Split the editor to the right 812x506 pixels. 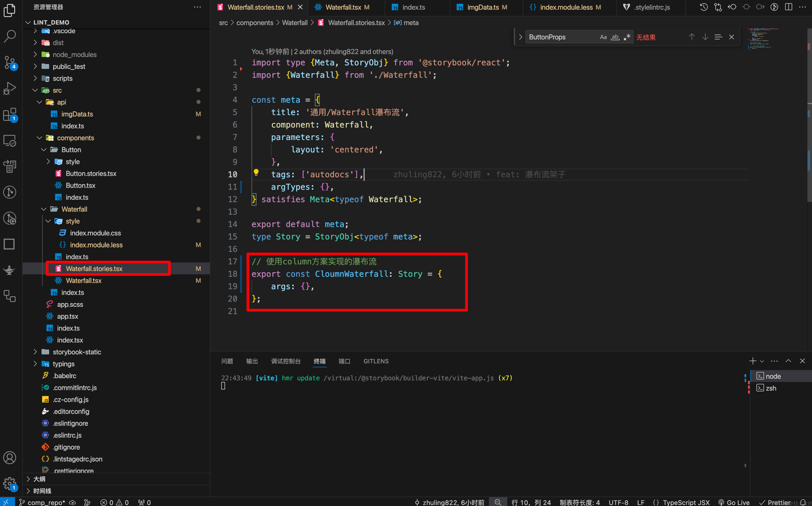[x=789, y=7]
